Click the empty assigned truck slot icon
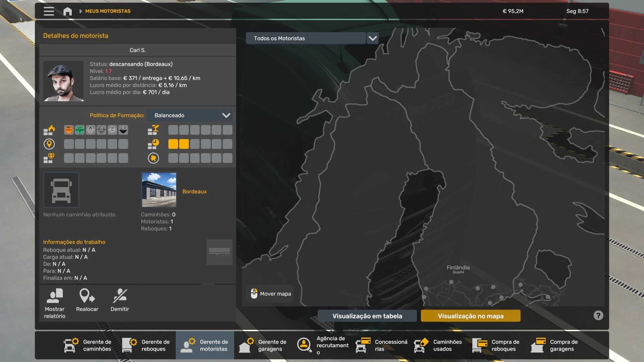The width and height of the screenshot is (644, 362). (61, 190)
